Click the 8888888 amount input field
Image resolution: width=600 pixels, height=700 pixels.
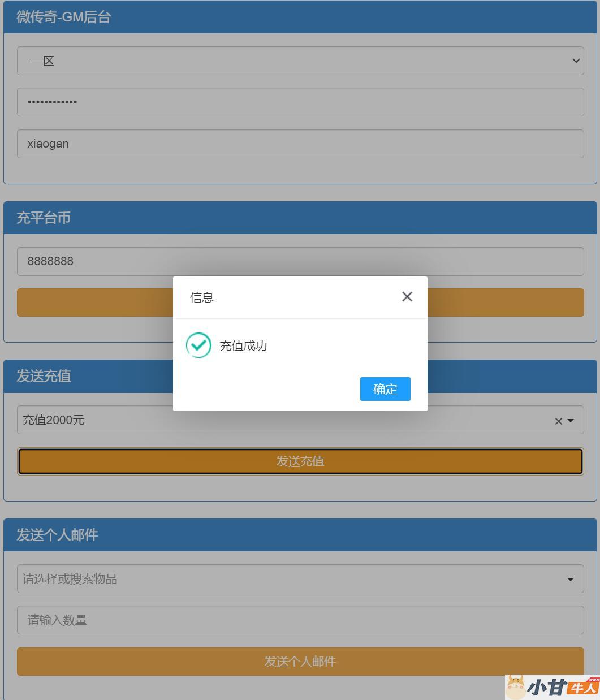tap(300, 261)
